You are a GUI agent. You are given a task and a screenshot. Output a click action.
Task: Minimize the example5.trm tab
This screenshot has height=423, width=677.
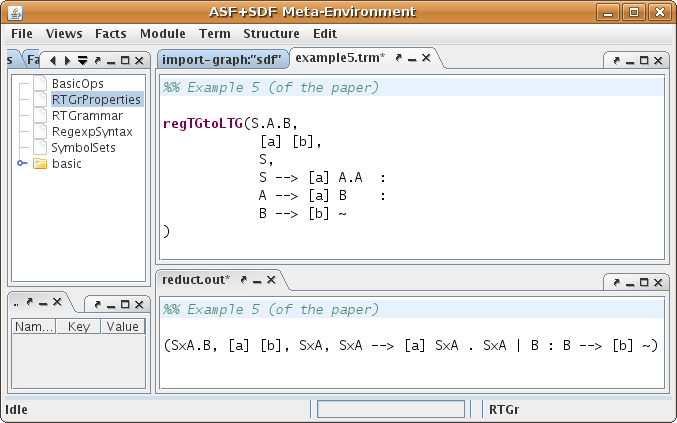412,58
